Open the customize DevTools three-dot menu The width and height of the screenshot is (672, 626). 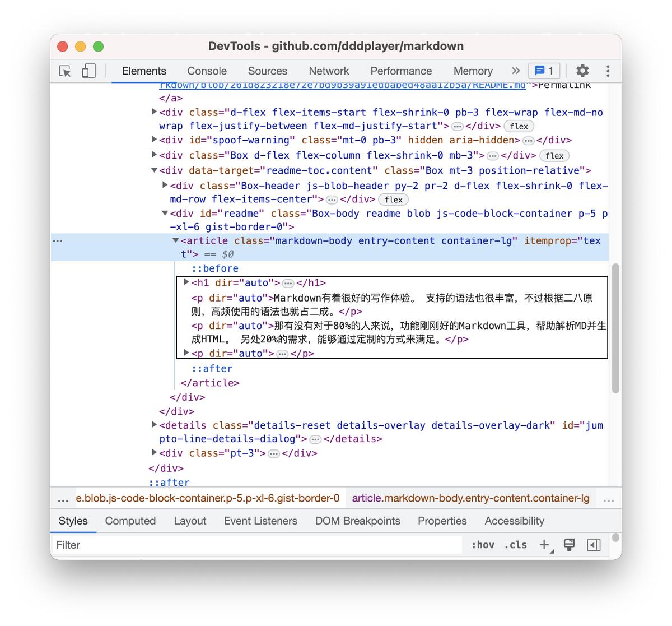[608, 71]
